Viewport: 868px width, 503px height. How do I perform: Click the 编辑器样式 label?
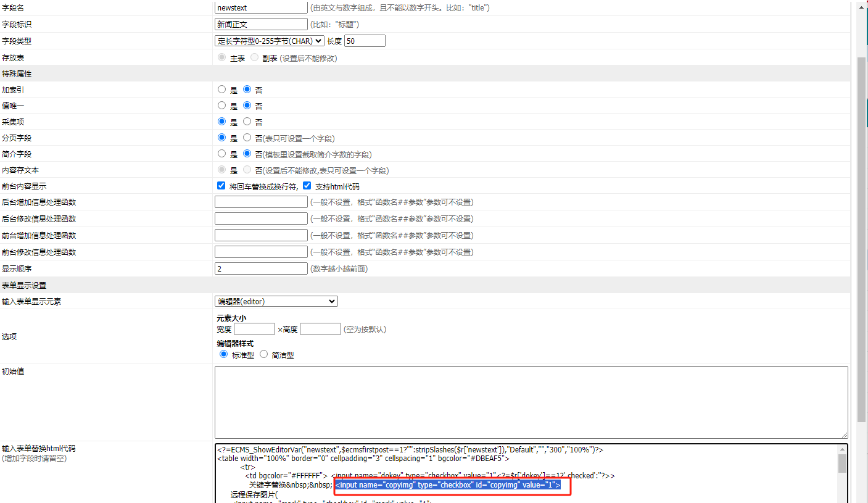pyautogui.click(x=235, y=343)
